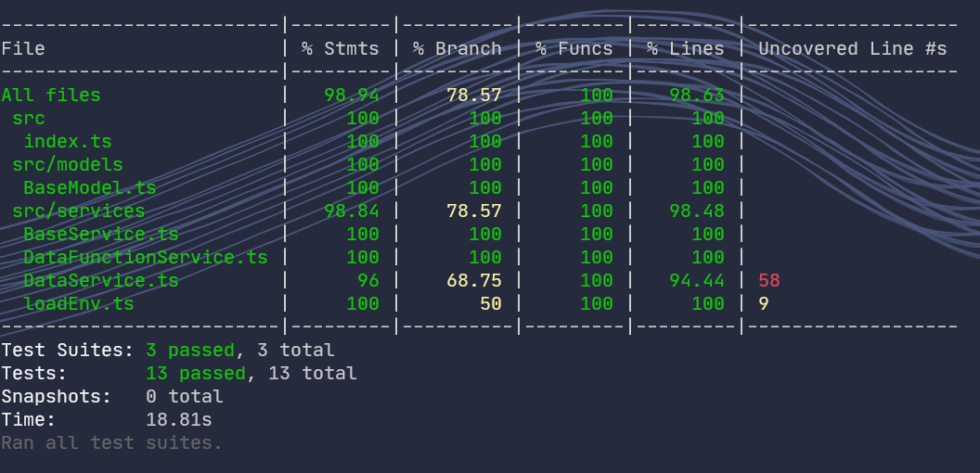Click uncovered line number 9 for loadEnv.ts

click(x=764, y=303)
